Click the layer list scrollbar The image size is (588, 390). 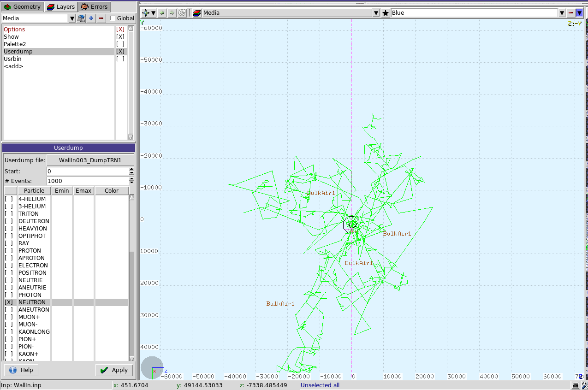[131, 83]
